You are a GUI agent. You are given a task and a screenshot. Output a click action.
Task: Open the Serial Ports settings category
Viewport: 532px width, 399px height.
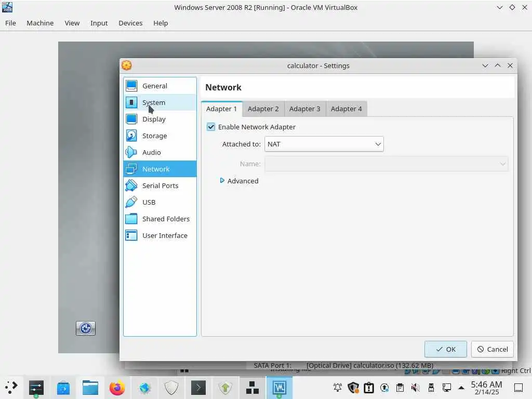[x=160, y=185]
